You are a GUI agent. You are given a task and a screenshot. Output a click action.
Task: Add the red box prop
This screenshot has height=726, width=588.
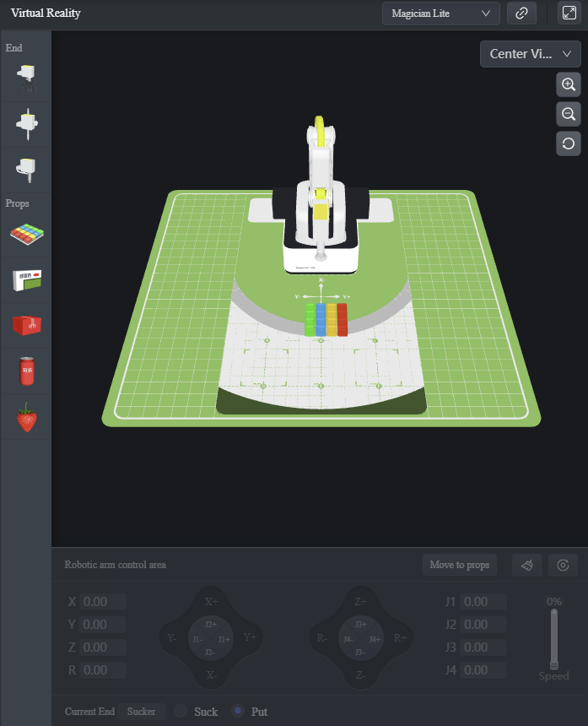[26, 324]
